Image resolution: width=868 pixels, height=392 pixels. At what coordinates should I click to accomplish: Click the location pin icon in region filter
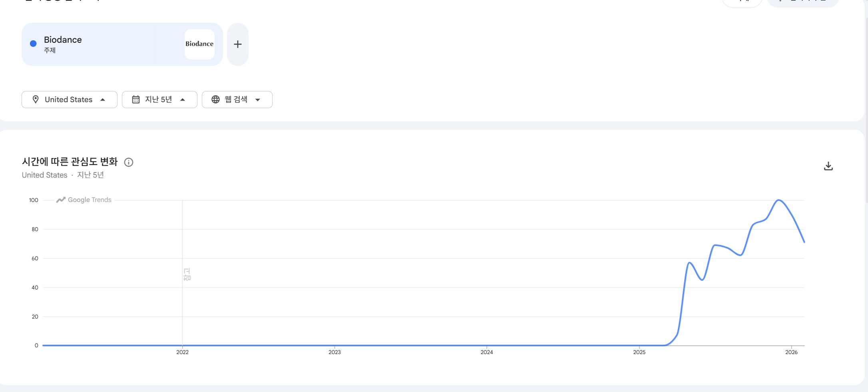[36, 99]
